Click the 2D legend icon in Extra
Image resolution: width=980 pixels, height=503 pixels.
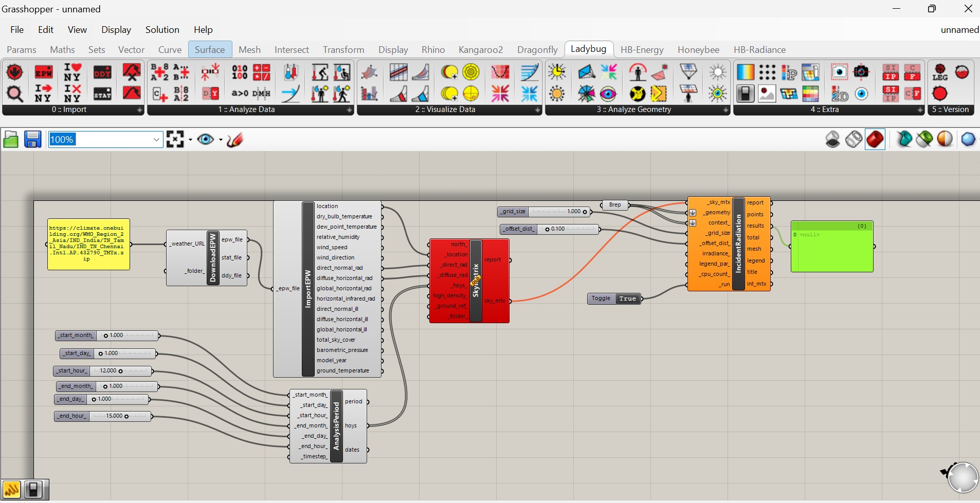pyautogui.click(x=839, y=94)
